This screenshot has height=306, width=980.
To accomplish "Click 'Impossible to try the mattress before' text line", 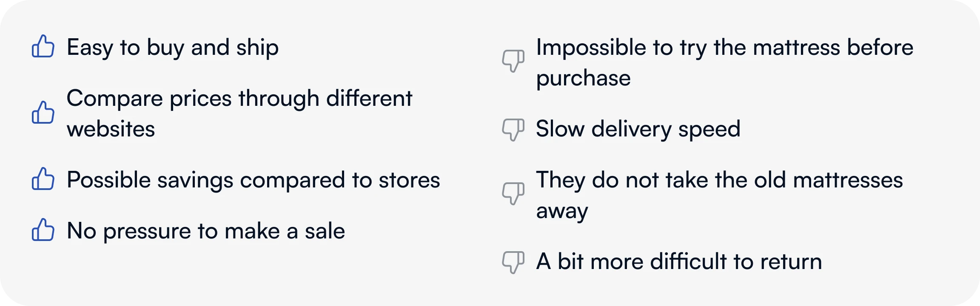I will 724,47.
